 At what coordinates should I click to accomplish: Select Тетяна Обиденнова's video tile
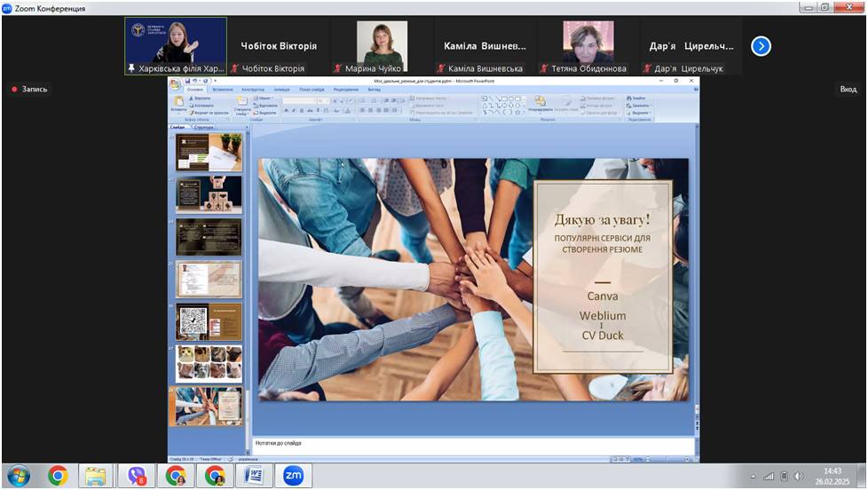588,46
